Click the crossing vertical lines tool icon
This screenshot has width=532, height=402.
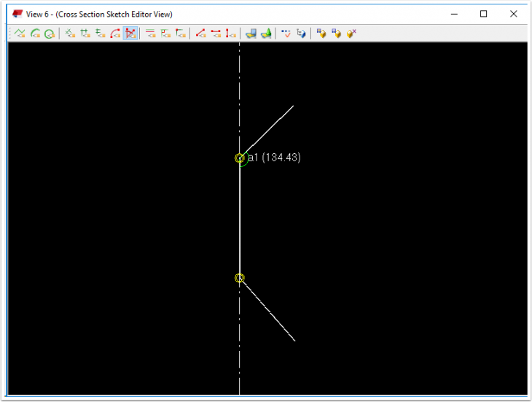tap(85, 34)
